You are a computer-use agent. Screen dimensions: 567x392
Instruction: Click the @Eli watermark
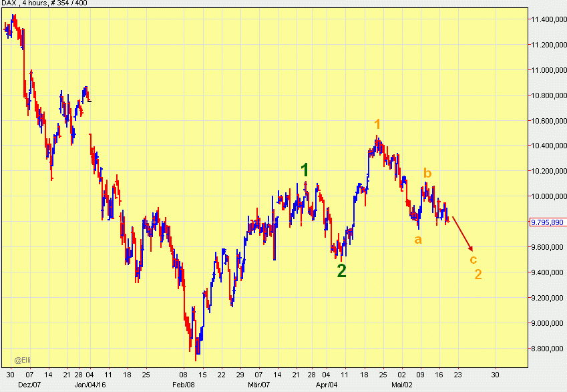(23, 359)
